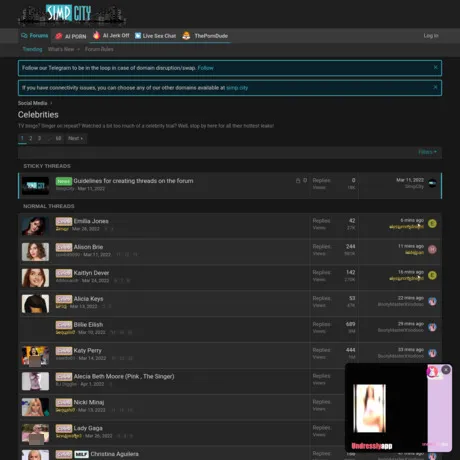Go to page 3
Image resolution: width=460 pixels, height=460 pixels.
point(39,138)
